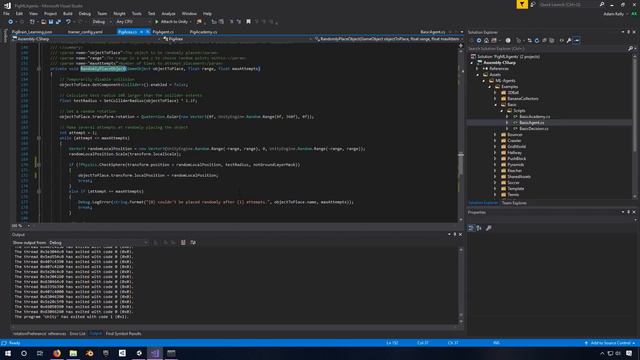Click the Save All toolbar icon

click(x=58, y=22)
